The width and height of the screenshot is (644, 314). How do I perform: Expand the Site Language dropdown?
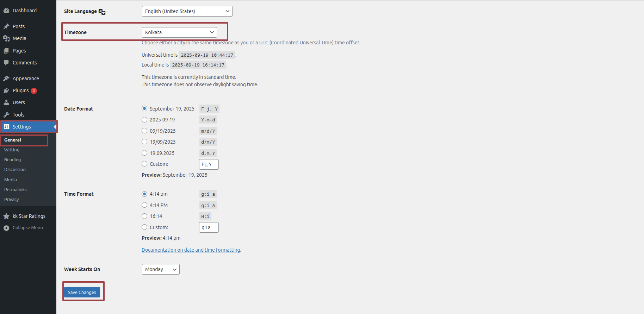point(187,11)
